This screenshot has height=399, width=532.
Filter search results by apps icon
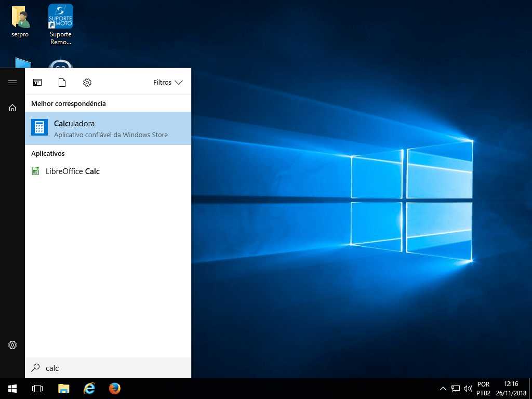coord(37,83)
